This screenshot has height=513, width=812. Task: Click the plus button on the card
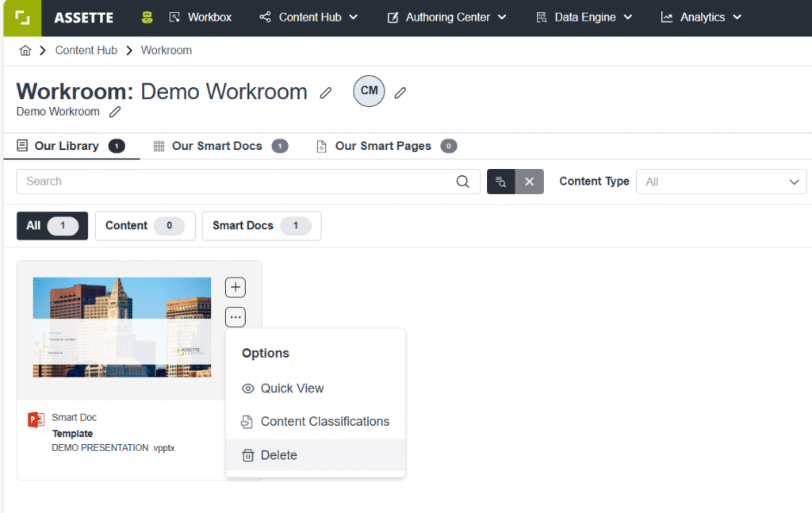click(236, 287)
